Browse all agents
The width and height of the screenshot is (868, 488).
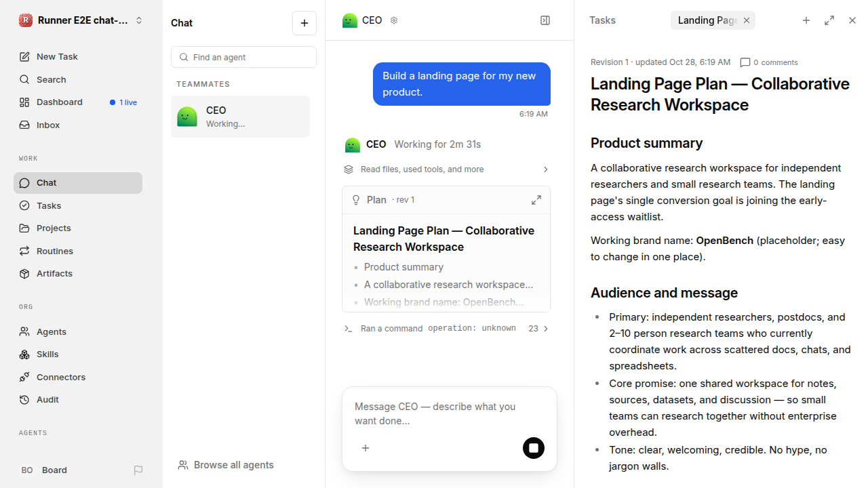click(226, 465)
